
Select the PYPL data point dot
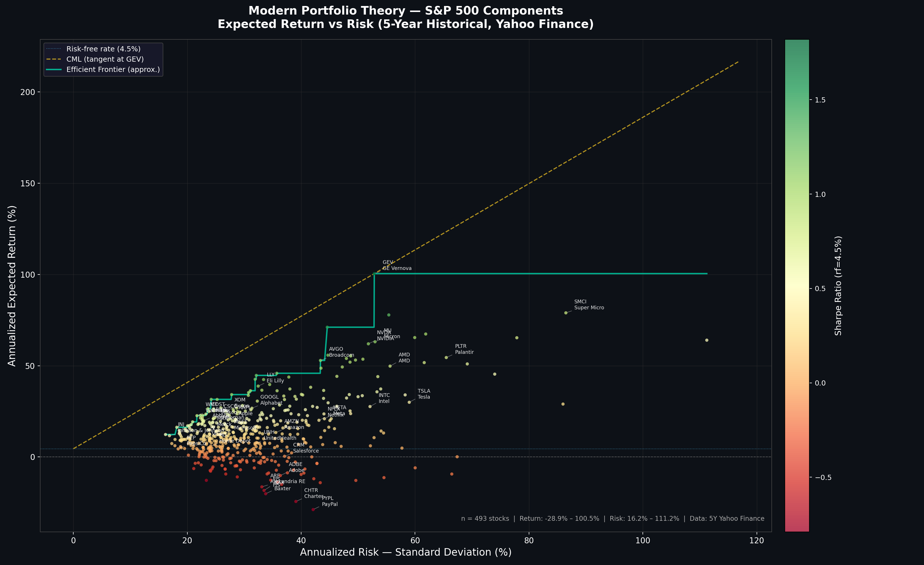tap(313, 509)
